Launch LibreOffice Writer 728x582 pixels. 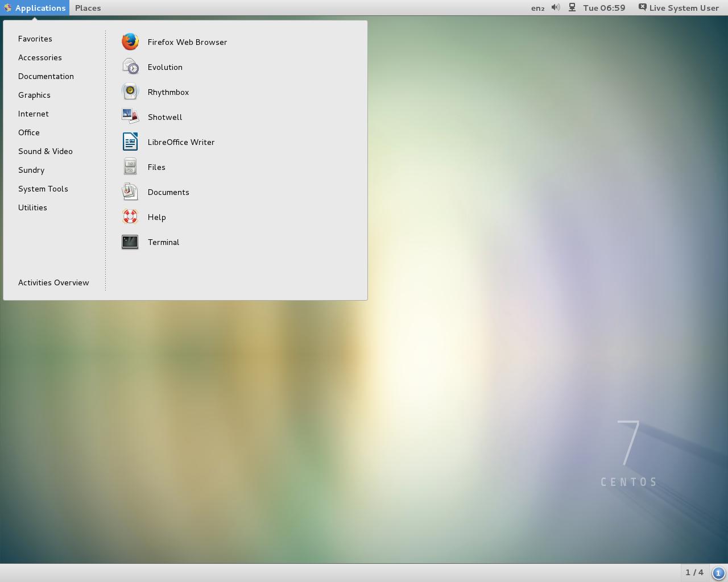point(181,142)
